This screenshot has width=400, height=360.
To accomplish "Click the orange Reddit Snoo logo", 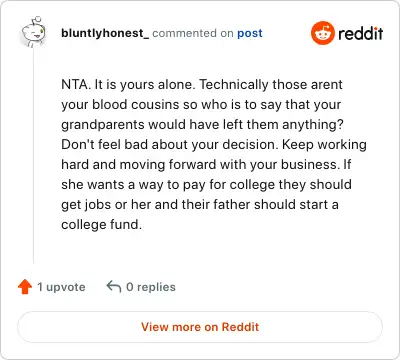I will point(322,33).
